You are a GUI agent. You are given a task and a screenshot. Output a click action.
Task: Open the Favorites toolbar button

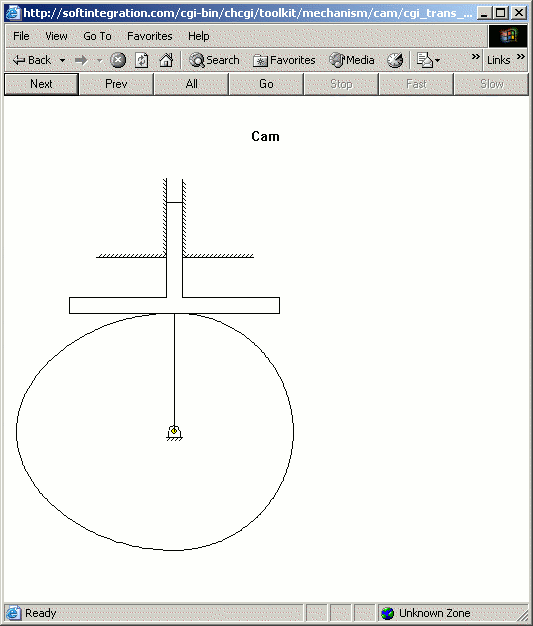coord(284,60)
